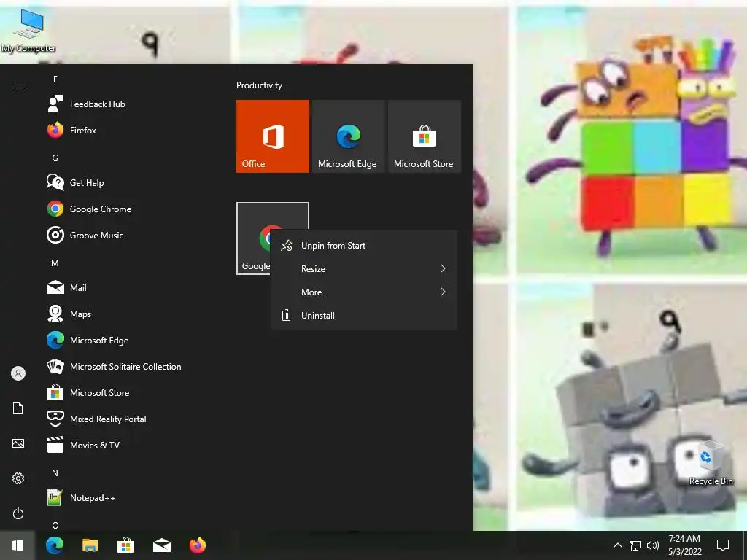Screen dimensions: 747x560
Task: Choose Unpin from Start
Action: (364, 245)
